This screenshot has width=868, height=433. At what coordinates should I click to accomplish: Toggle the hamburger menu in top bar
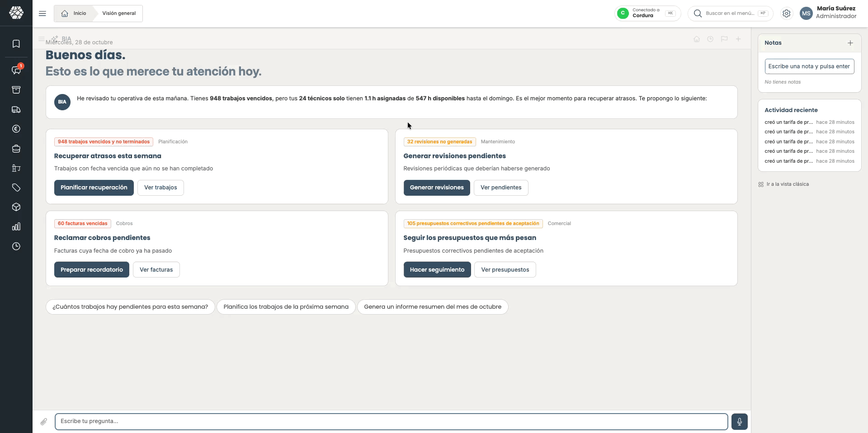click(42, 14)
